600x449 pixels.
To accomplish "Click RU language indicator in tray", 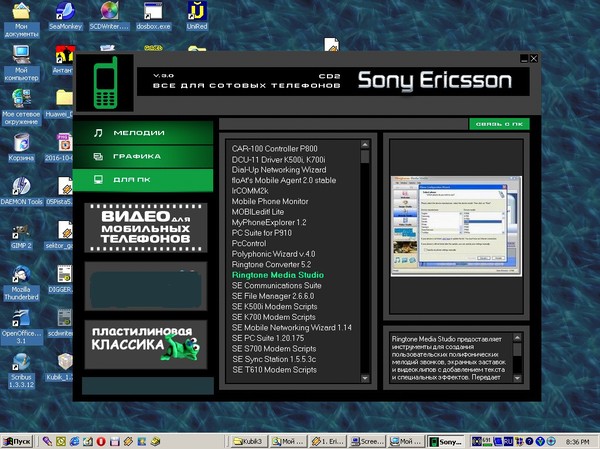I will click(x=508, y=441).
